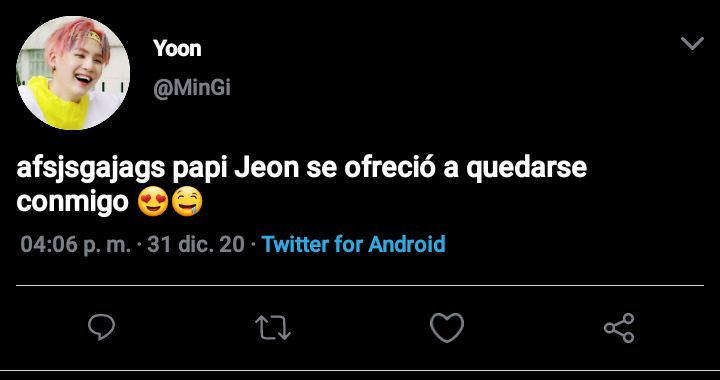The width and height of the screenshot is (720, 380).
Task: Open the @MinGi handle
Action: (x=191, y=88)
